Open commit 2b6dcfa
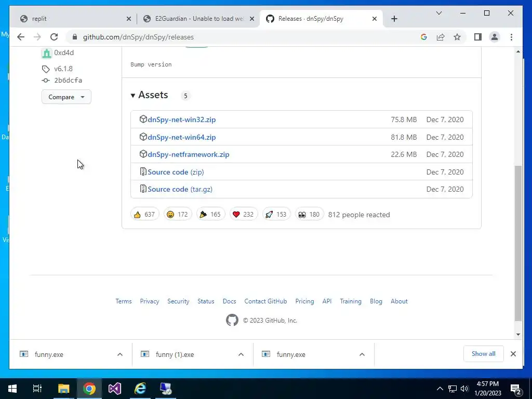Screen dimensions: 532x399 click(68, 80)
